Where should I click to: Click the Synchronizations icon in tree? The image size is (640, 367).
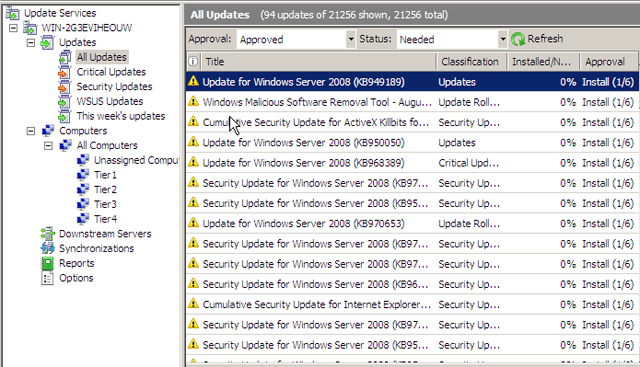pos(47,248)
